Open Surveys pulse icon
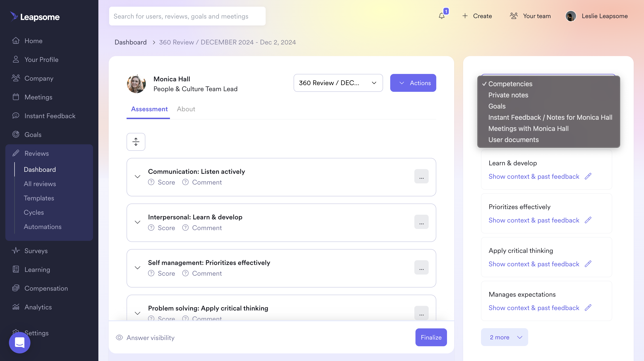This screenshot has height=361, width=644. pyautogui.click(x=16, y=251)
